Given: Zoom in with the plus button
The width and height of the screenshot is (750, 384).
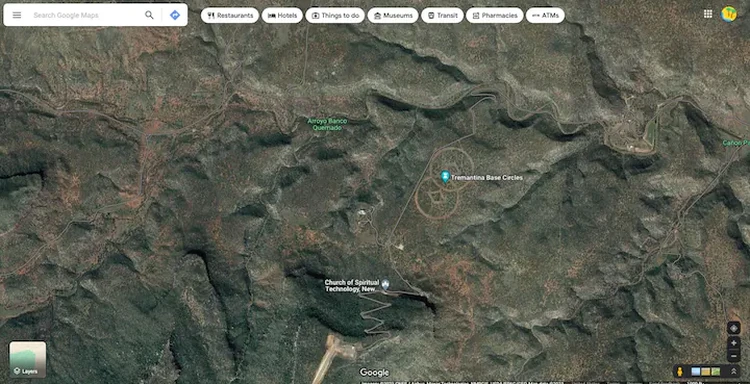Looking at the screenshot, I should [733, 343].
